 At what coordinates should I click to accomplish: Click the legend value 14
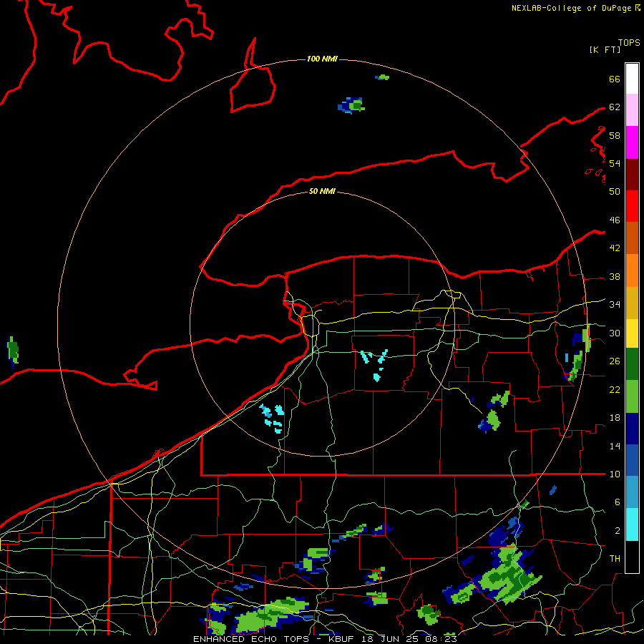pos(615,446)
